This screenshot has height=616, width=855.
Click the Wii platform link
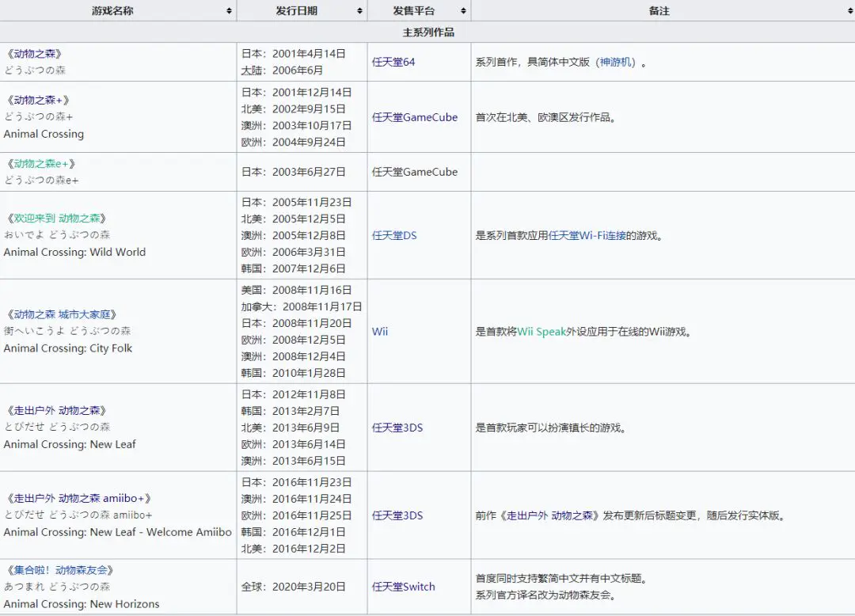(379, 332)
